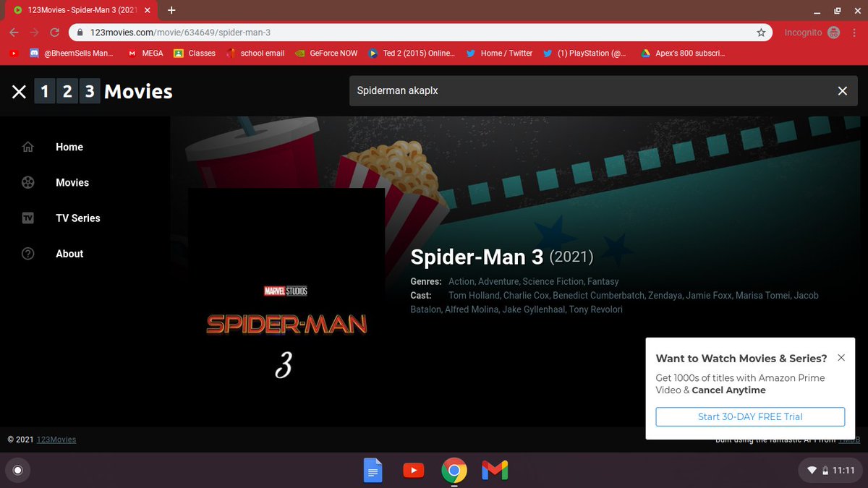Open the Home / Twitter bookmark
This screenshot has width=868, height=488.
499,53
